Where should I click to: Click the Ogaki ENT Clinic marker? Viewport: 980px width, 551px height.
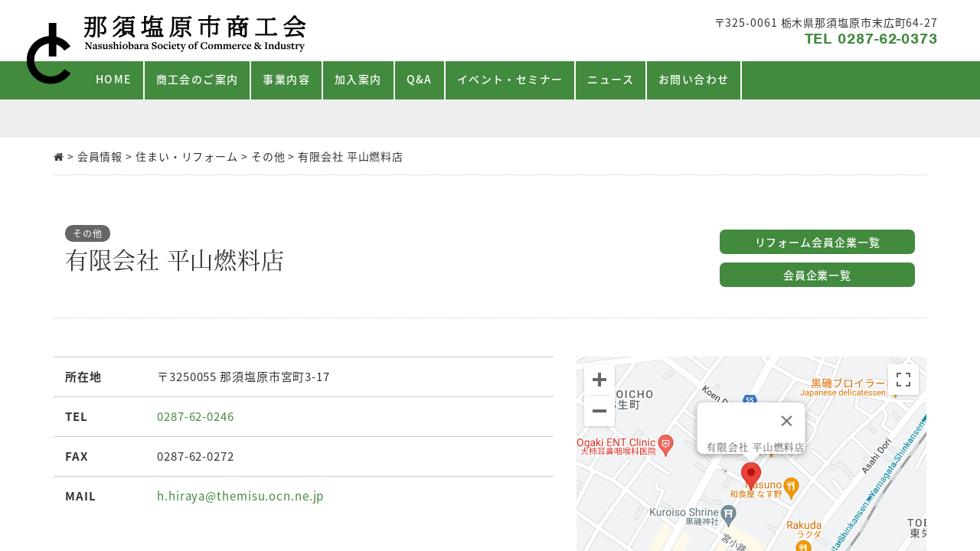point(666,444)
